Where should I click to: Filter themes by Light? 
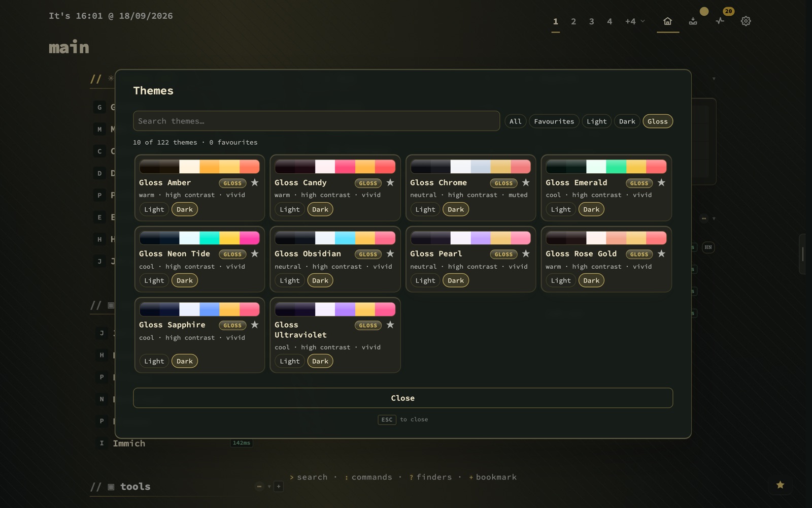pos(597,121)
